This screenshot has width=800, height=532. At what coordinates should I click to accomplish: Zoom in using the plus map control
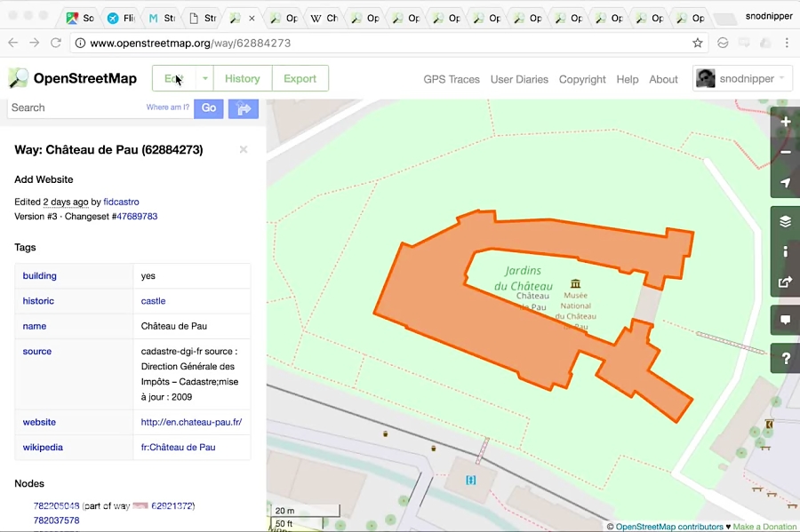click(785, 122)
